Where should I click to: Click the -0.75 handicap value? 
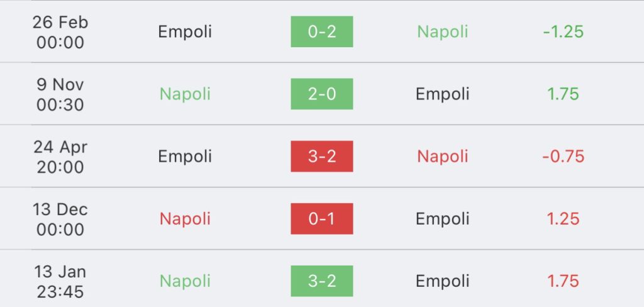coord(563,156)
